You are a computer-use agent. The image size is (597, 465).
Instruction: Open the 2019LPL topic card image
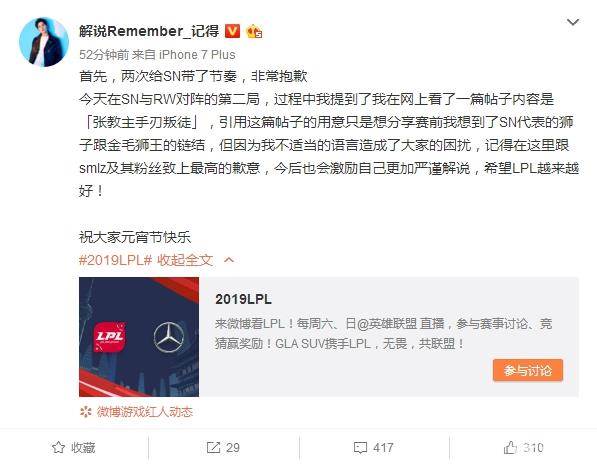(139, 337)
